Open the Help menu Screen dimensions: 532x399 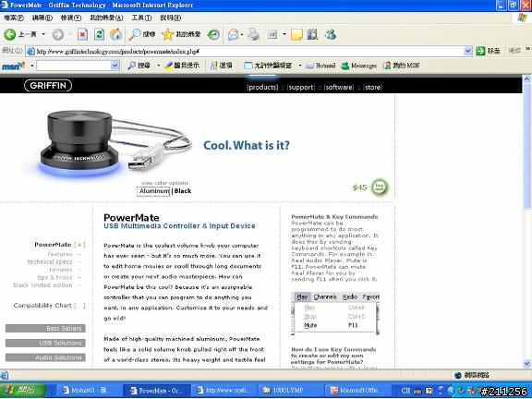point(170,18)
